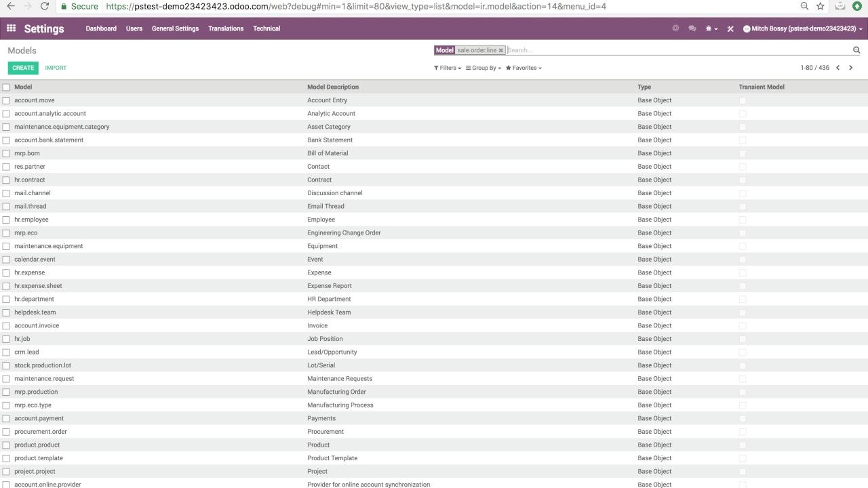
Task: Click the 1-80 / 436 pager counter
Action: pos(814,68)
